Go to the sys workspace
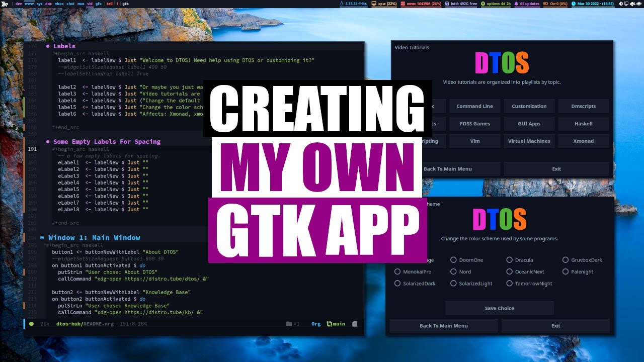Viewport: 644px width, 362px height. [x=40, y=4]
